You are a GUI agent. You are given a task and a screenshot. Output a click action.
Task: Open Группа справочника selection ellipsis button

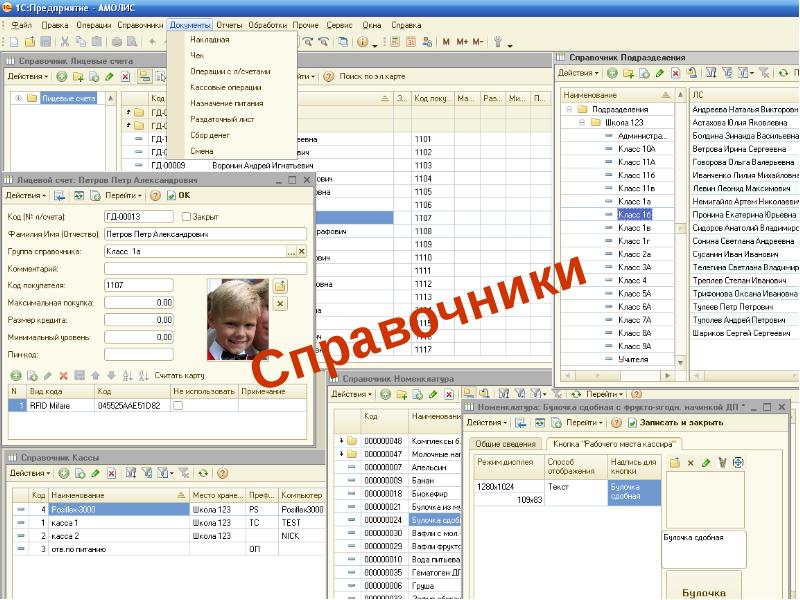pos(291,252)
